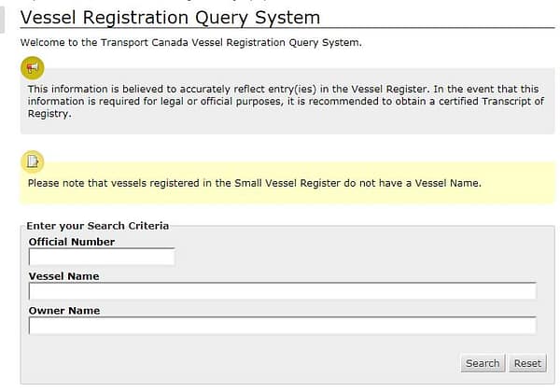Select the Owner Name input field
The image size is (560, 392).
[x=282, y=326]
